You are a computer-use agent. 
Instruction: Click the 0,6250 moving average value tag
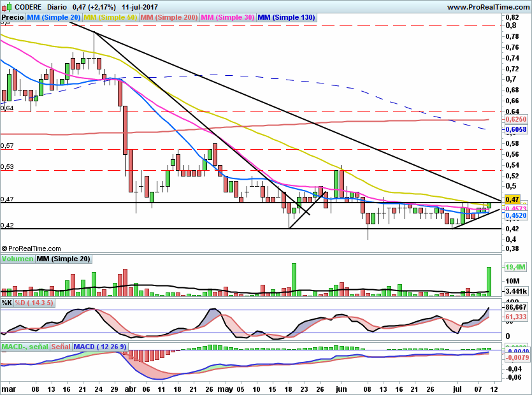pyautogui.click(x=515, y=119)
